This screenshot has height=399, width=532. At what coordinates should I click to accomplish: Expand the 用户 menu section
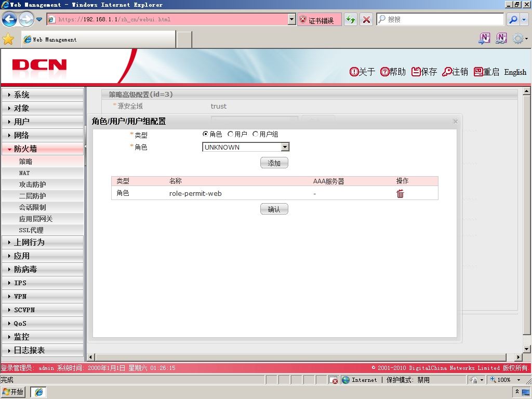tap(43, 122)
